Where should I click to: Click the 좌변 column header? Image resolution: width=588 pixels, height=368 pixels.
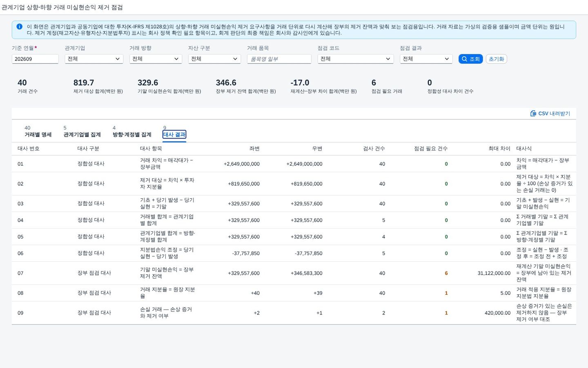(254, 148)
